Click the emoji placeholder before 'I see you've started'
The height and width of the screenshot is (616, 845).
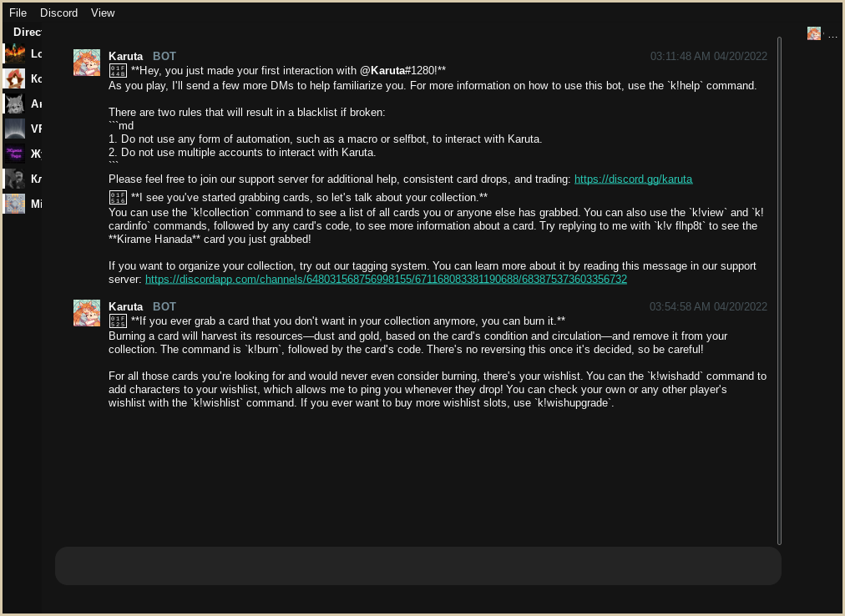pyautogui.click(x=118, y=197)
